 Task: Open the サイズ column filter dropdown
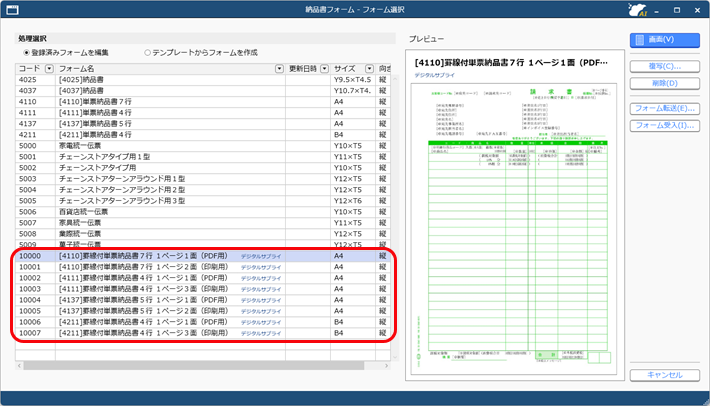coord(369,69)
